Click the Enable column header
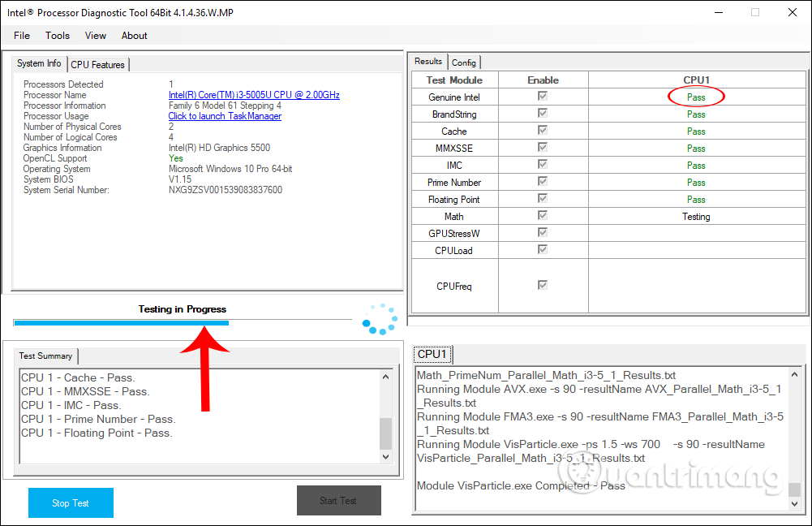The image size is (812, 526). (543, 80)
